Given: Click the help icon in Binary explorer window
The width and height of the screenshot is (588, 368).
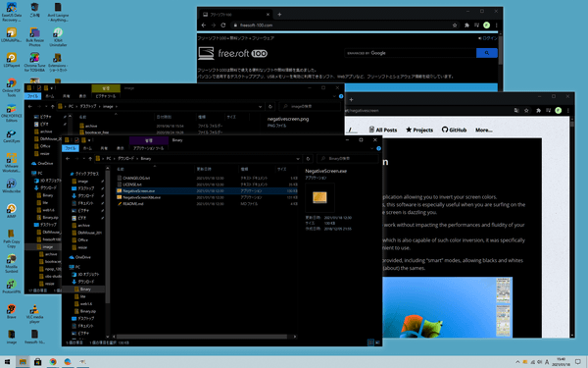Looking at the screenshot, I should [378, 149].
